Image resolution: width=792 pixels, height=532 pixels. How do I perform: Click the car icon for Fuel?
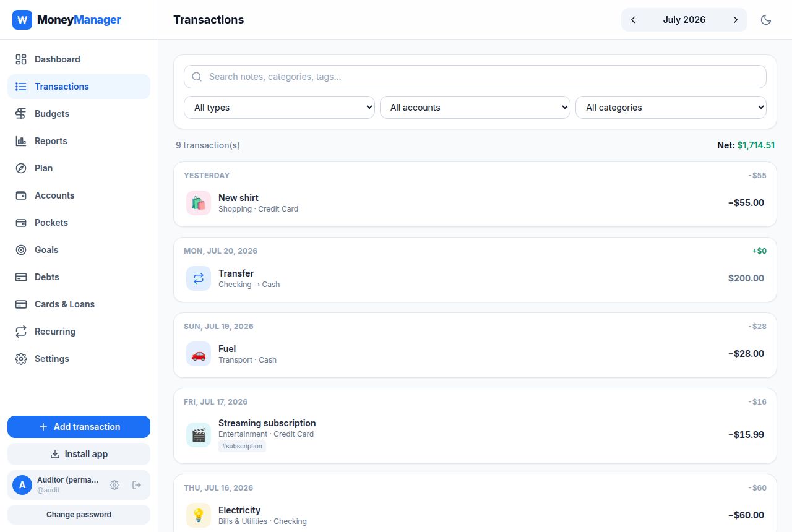[x=199, y=354]
